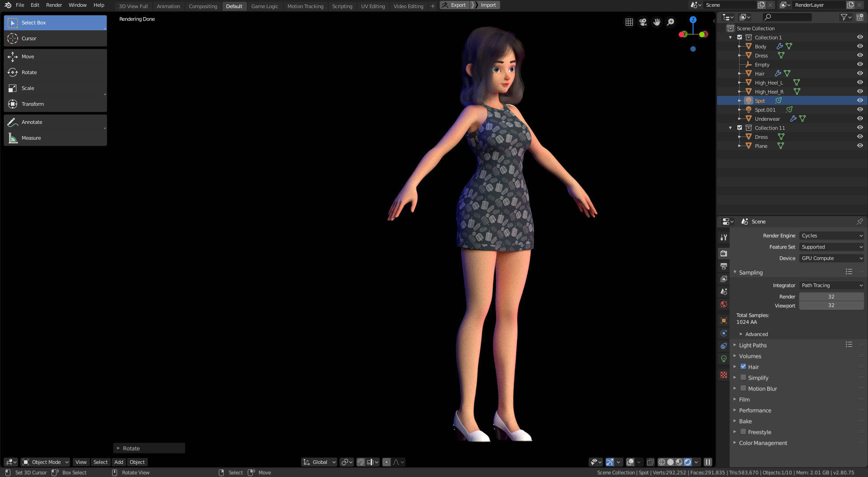Image resolution: width=868 pixels, height=477 pixels.
Task: Open the World properties tab
Action: 724,304
